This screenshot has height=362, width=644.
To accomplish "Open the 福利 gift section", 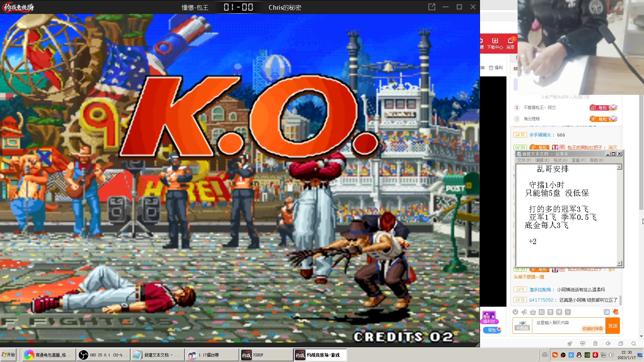I will coord(496,68).
